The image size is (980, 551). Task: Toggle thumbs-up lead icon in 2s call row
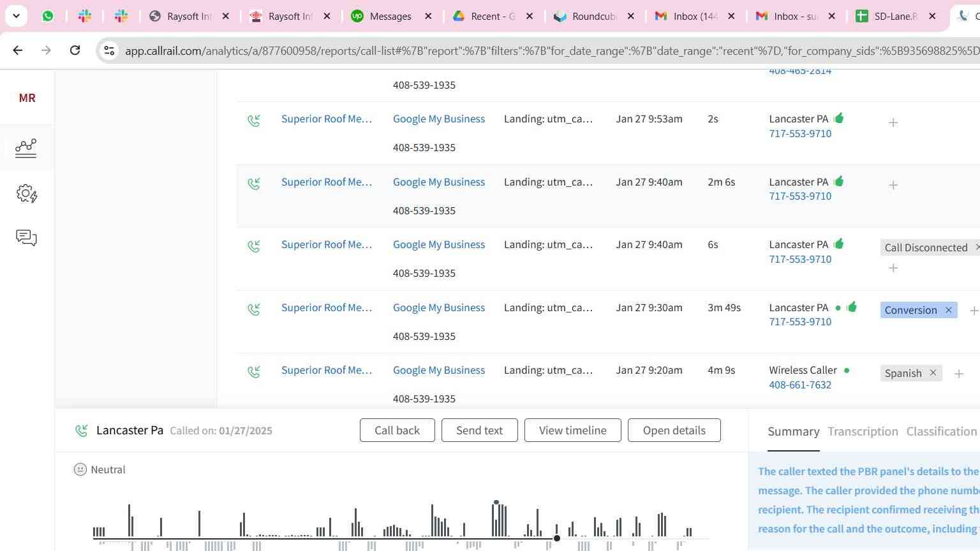tap(839, 117)
